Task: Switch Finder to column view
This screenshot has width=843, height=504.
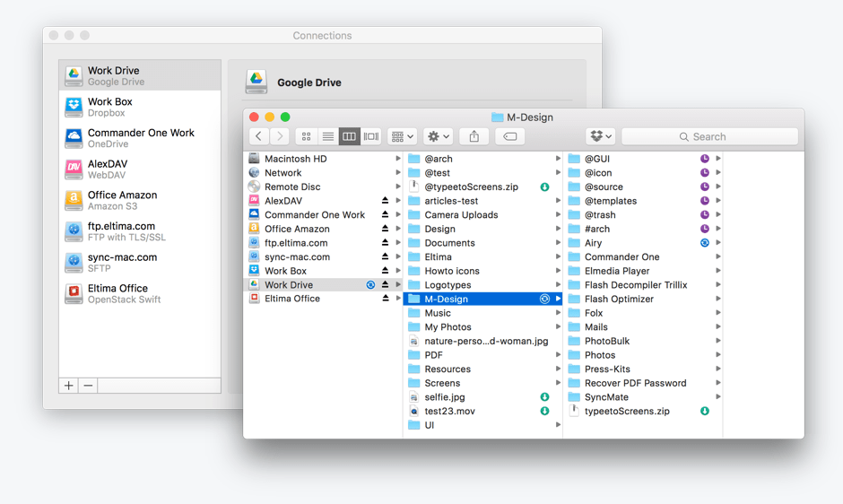Action: (x=349, y=136)
